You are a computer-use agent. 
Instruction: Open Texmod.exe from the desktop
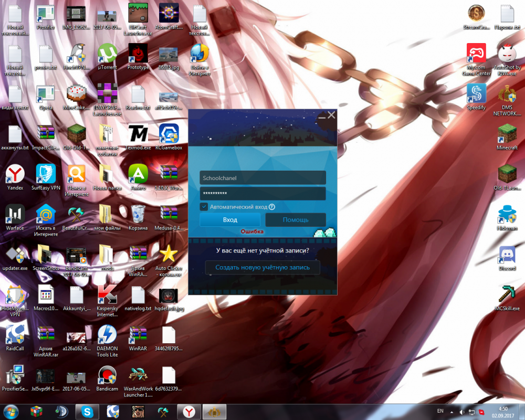click(x=137, y=132)
